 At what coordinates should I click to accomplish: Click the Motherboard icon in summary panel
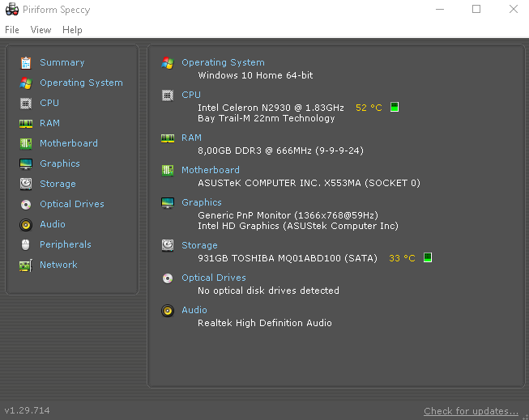click(168, 171)
